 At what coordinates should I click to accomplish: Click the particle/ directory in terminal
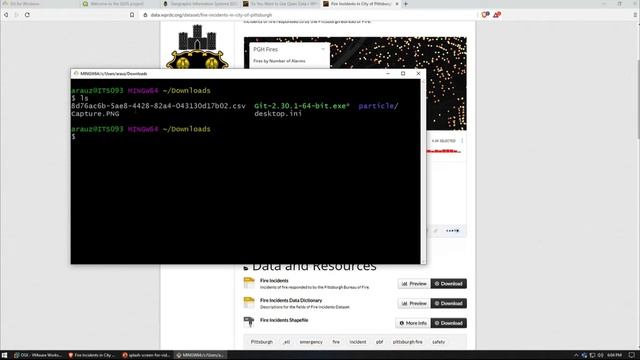[378, 106]
